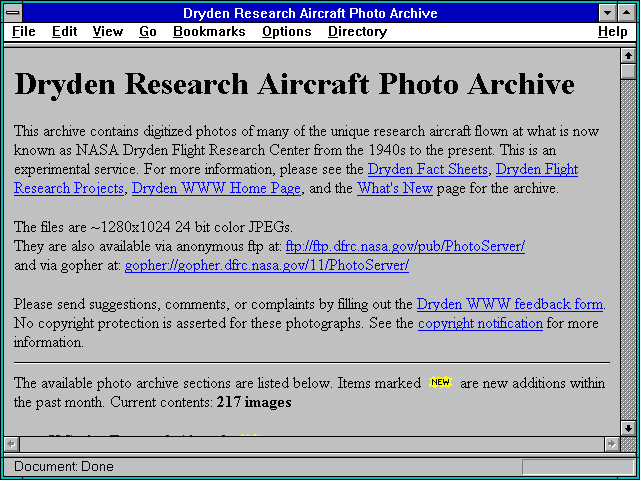The image size is (640, 480).
Task: Click the vertical scrollbar down arrow
Action: (628, 427)
